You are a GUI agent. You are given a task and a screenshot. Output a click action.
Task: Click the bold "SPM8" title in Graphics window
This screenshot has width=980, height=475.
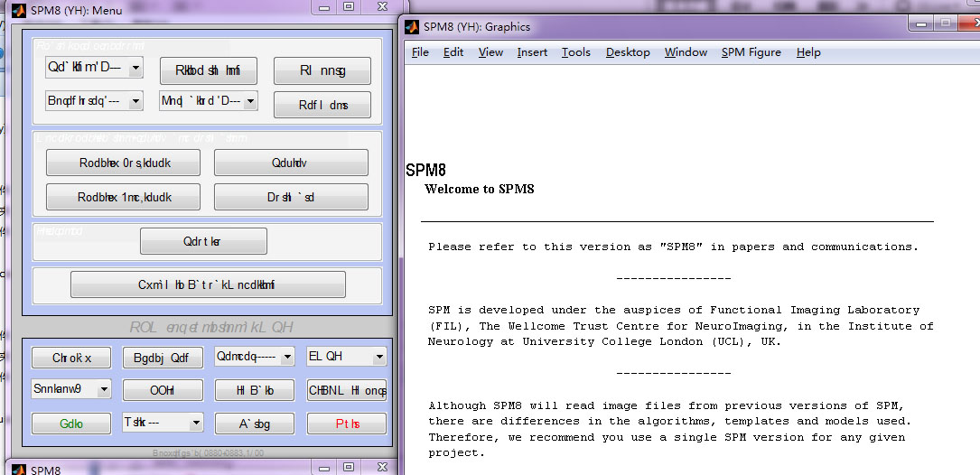[x=425, y=170]
